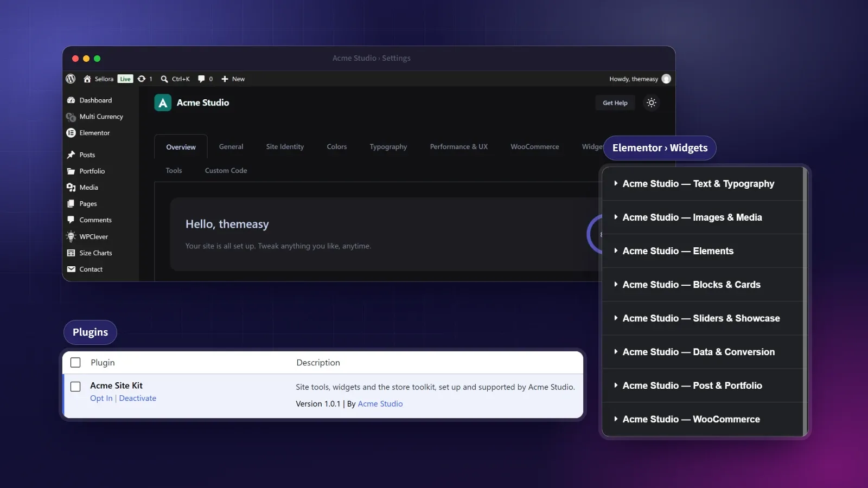Open Ctrl+K search magnifier icon
Viewport: 868px width, 488px height.
click(x=164, y=79)
